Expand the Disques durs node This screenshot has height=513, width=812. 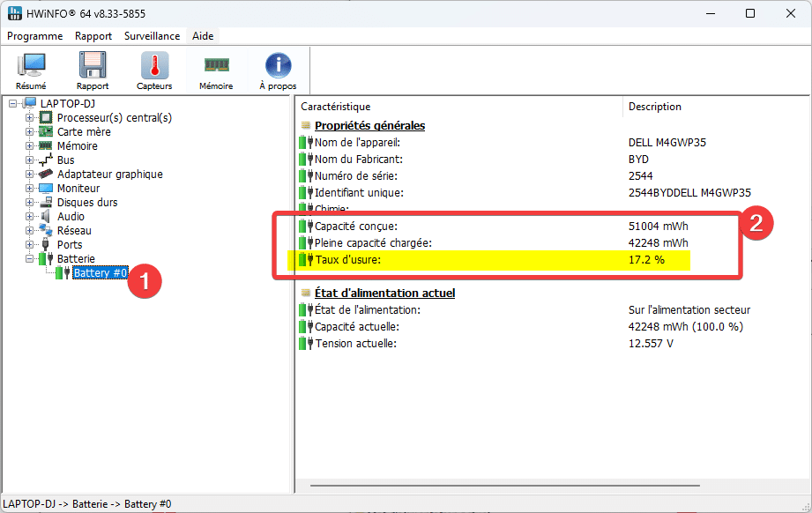coord(30,203)
